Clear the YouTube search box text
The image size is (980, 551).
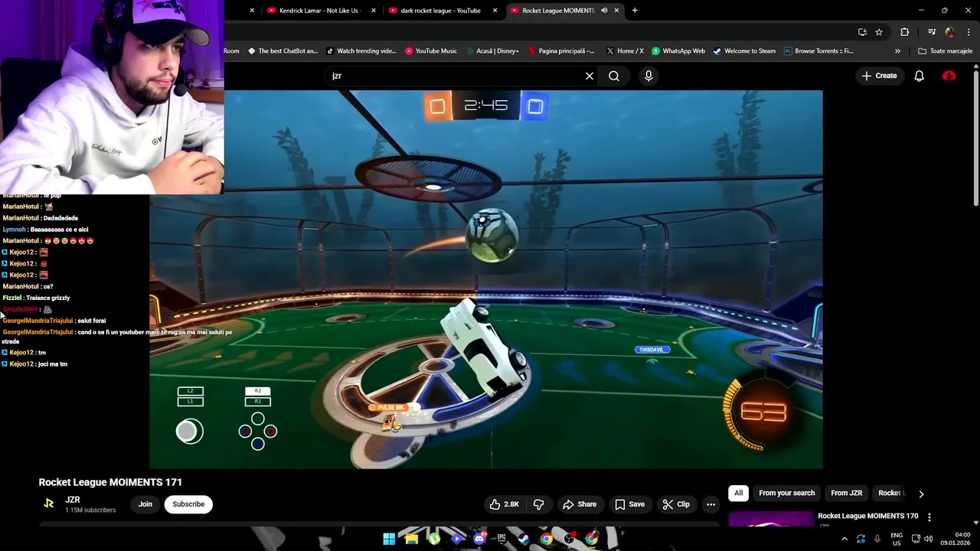point(590,76)
